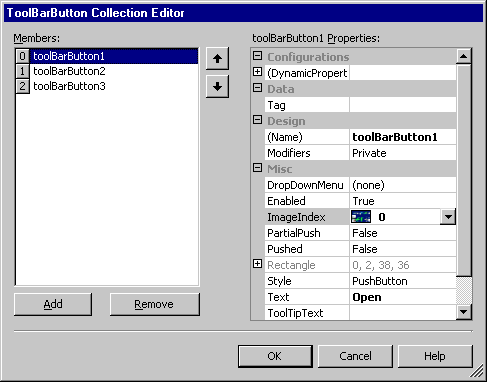Click the Enabled value True
The height and width of the screenshot is (382, 487).
coord(403,201)
